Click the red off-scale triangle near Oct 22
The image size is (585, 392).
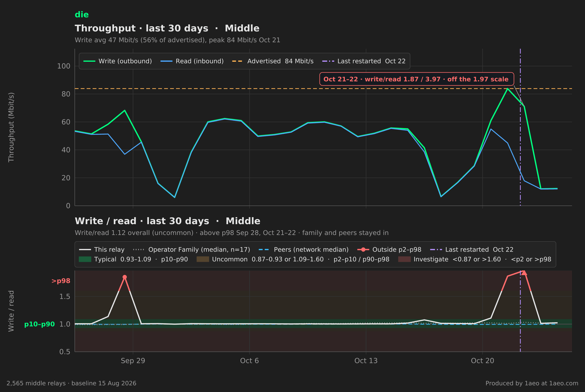click(524, 273)
